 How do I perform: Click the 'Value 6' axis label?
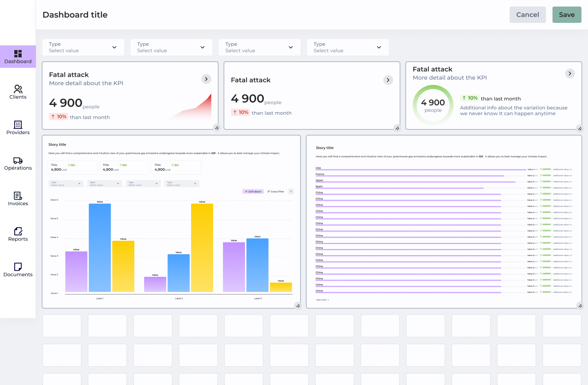pyautogui.click(x=54, y=200)
